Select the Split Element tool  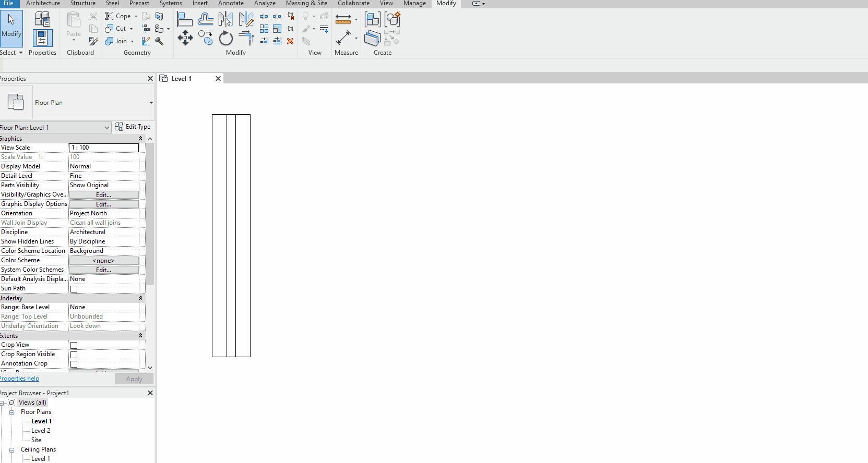tap(264, 16)
